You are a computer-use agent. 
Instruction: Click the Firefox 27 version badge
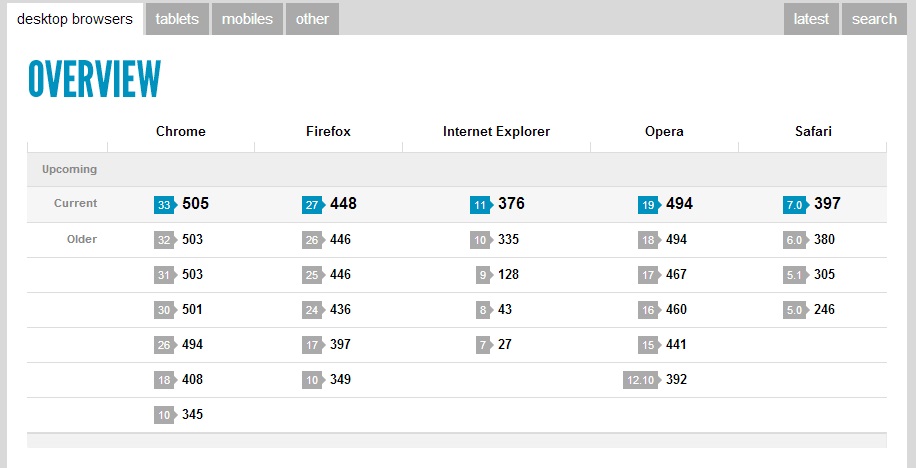tap(314, 205)
